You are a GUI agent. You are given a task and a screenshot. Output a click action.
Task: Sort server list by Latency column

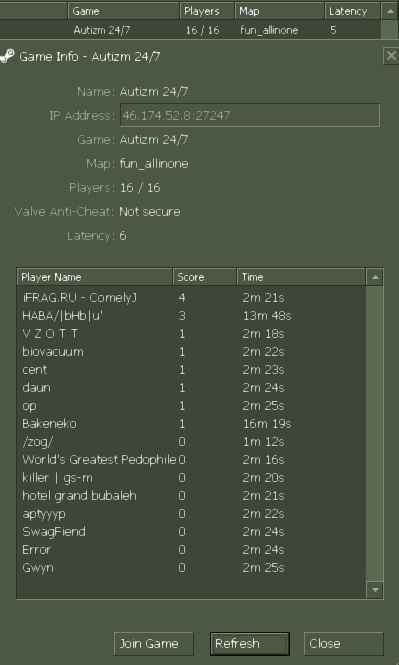pos(352,11)
